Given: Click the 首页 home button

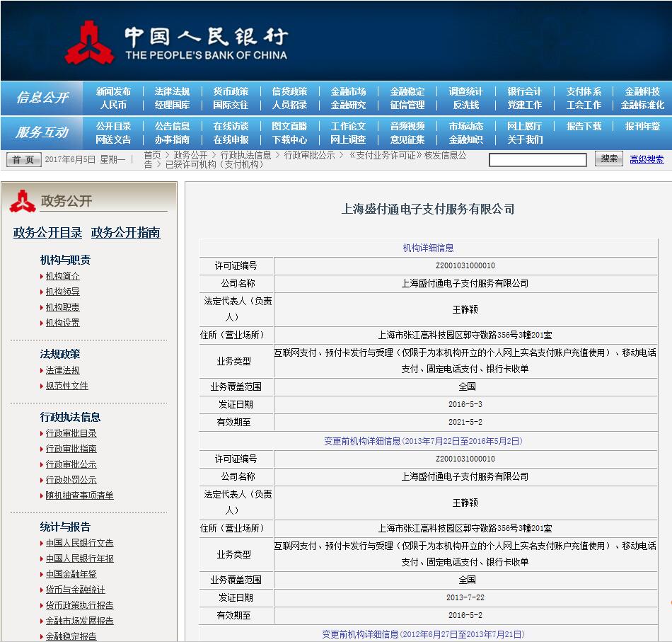Looking at the screenshot, I should tap(23, 159).
